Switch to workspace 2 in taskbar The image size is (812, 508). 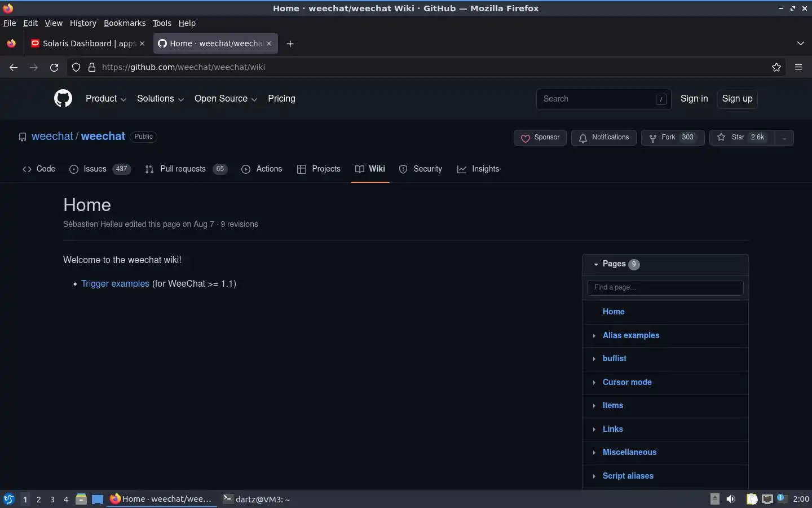pyautogui.click(x=38, y=500)
